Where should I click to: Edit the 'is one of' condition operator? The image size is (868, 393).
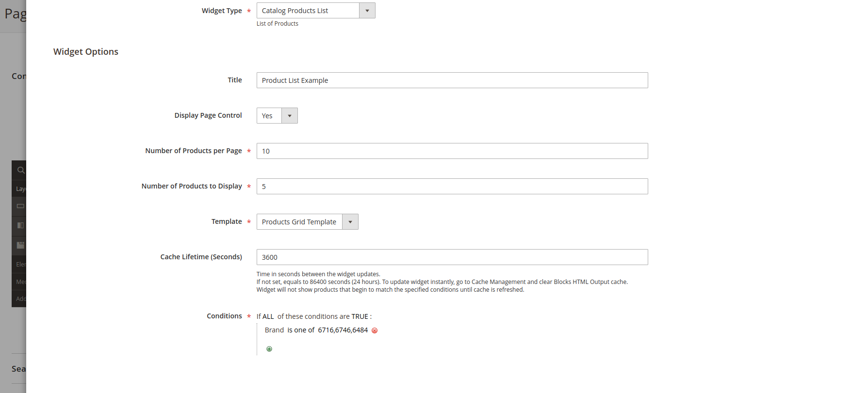coord(301,330)
